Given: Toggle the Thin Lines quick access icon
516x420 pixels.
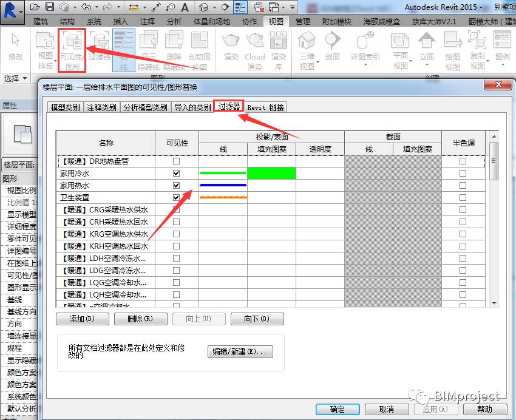Looking at the screenshot, I should [240, 7].
